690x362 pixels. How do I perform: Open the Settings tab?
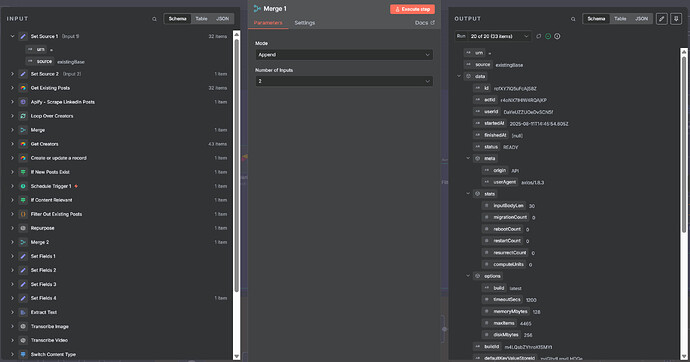pos(305,23)
